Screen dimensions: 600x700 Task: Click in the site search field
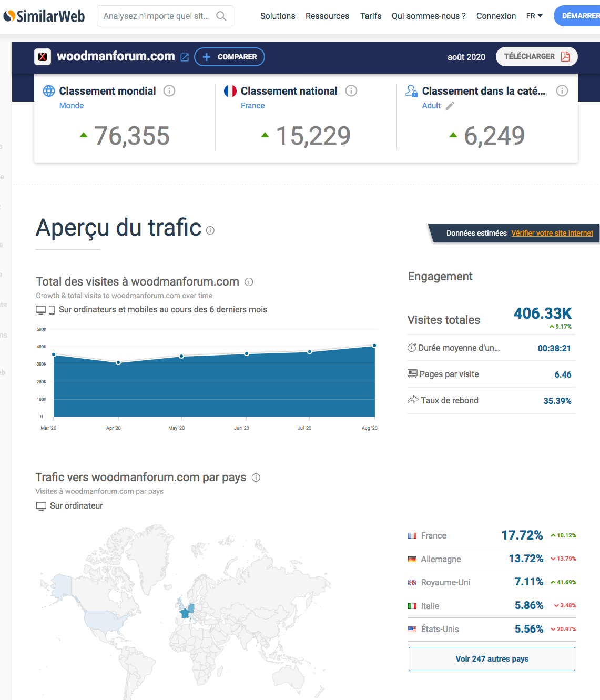pos(156,16)
